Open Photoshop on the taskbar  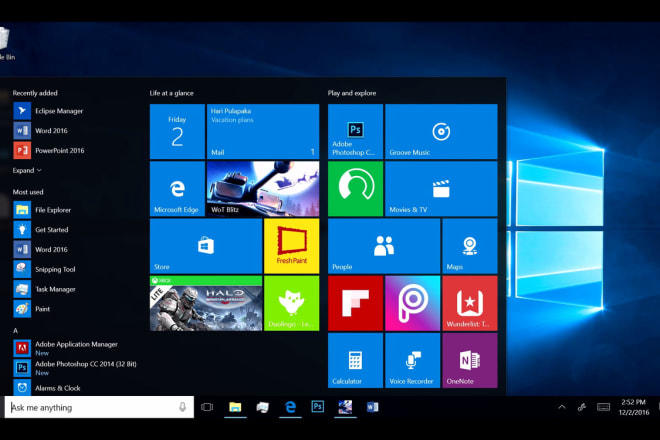coord(317,407)
